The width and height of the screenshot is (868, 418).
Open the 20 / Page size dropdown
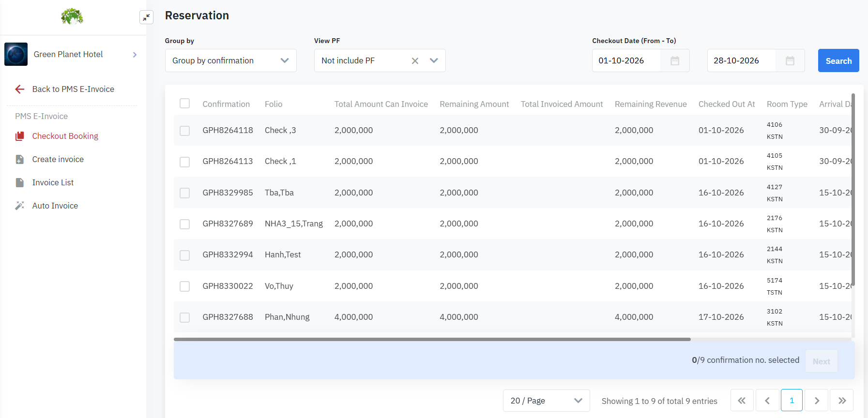tap(547, 401)
